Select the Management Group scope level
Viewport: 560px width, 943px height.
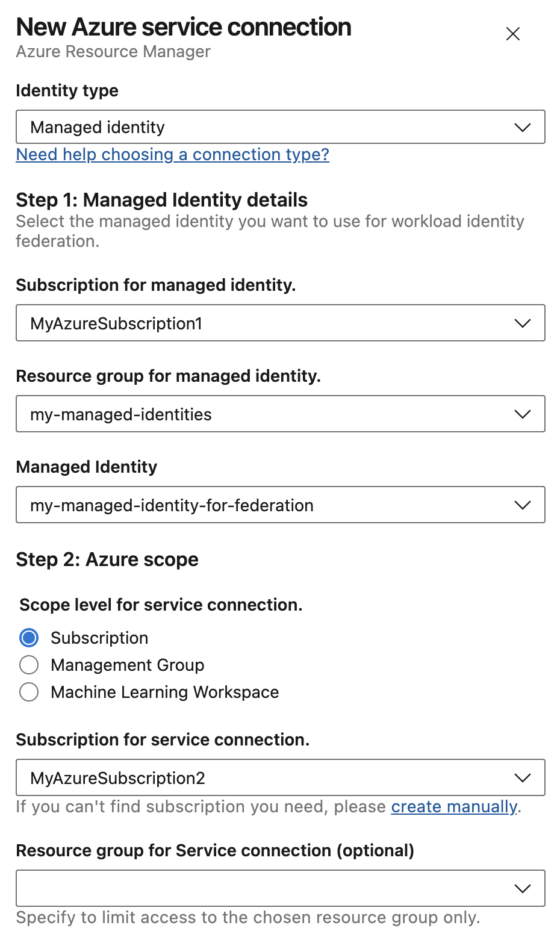coord(29,665)
